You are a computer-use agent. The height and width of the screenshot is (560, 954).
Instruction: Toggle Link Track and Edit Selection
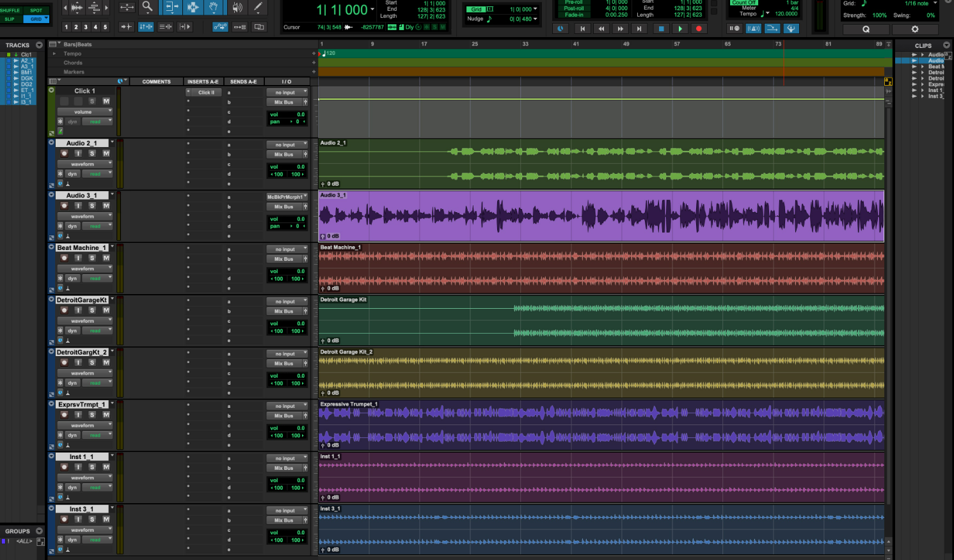point(165,27)
